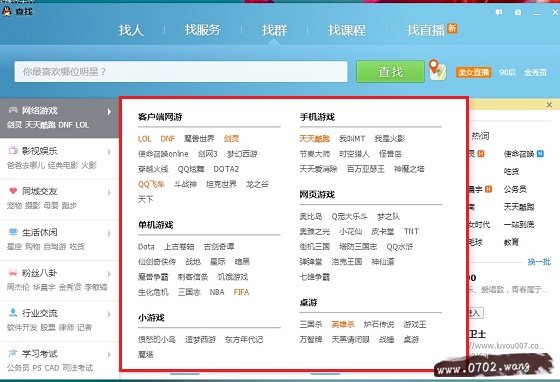Open 魔兽世界 under 客户端网游
560x382 pixels.
[x=199, y=139]
